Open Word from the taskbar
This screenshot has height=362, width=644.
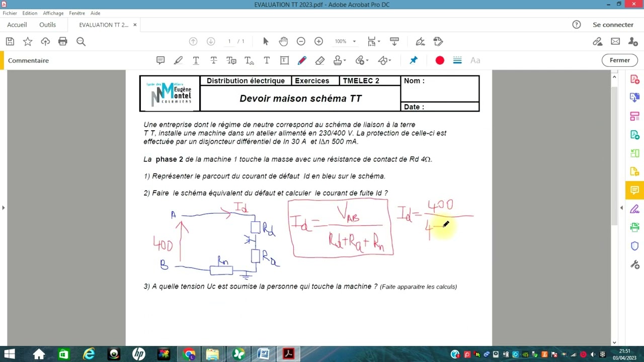click(x=263, y=354)
